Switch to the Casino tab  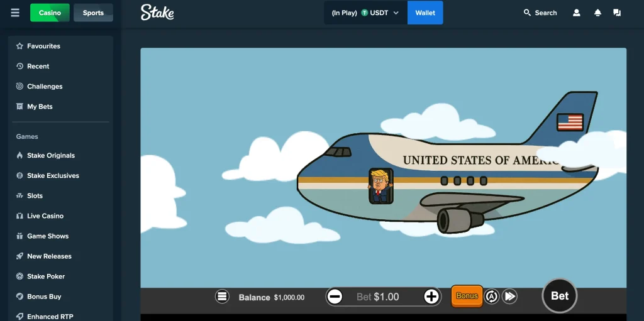point(50,13)
